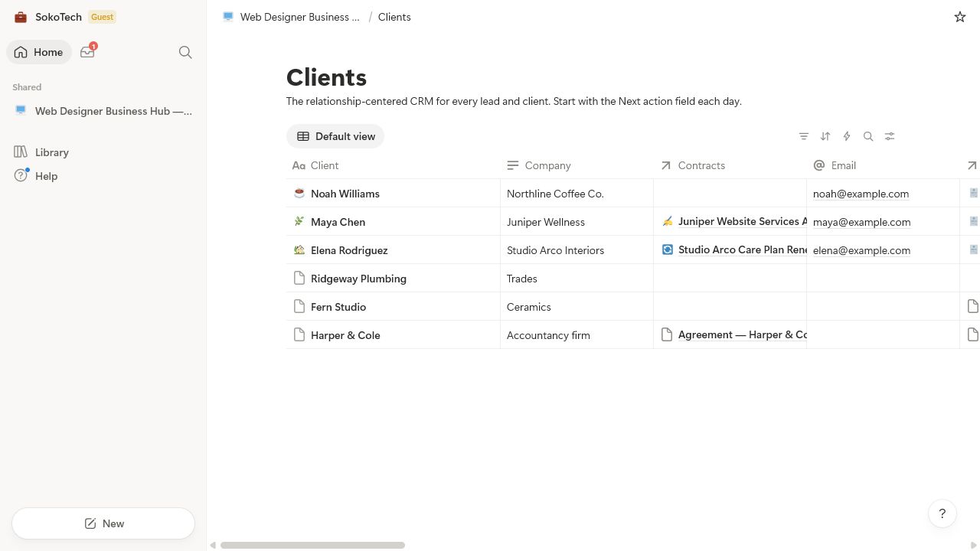This screenshot has width=980, height=551.
Task: Go to the Home tab
Action: tap(39, 52)
